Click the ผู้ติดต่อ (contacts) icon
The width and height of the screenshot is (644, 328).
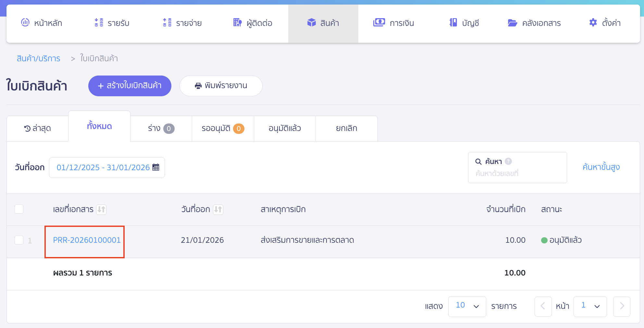[237, 23]
